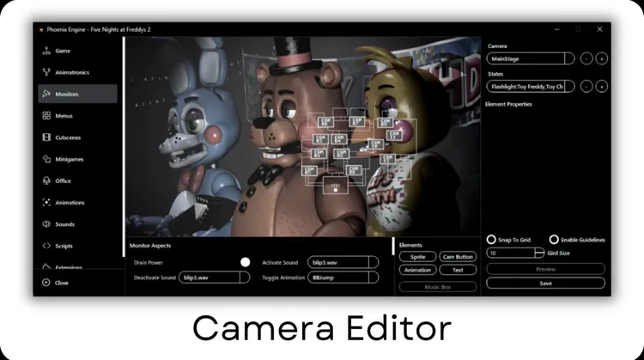Image resolution: width=644 pixels, height=360 pixels.
Task: Open the States Flashlight dropdown
Action: [x=531, y=87]
